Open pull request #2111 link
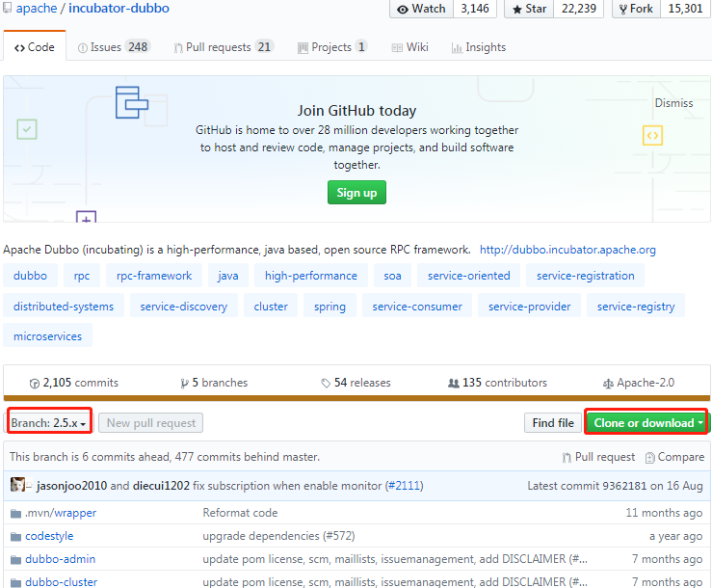Viewport: 712px width, 588px height. pyautogui.click(x=404, y=485)
